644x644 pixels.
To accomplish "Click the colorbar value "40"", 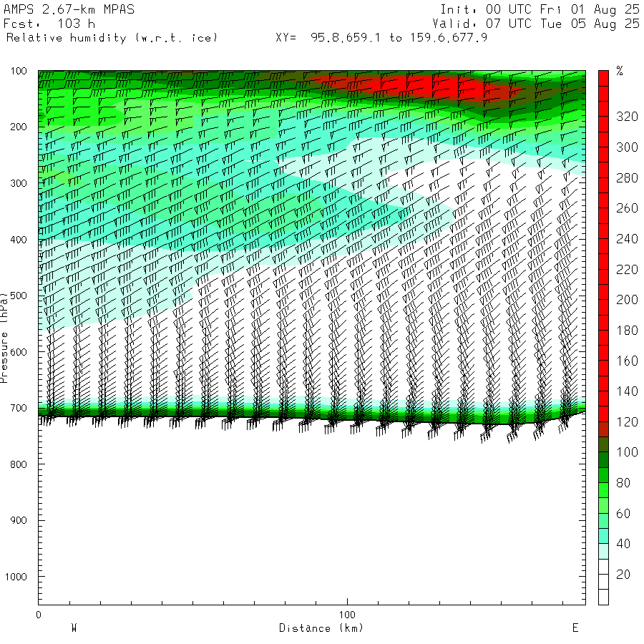I will (623, 544).
